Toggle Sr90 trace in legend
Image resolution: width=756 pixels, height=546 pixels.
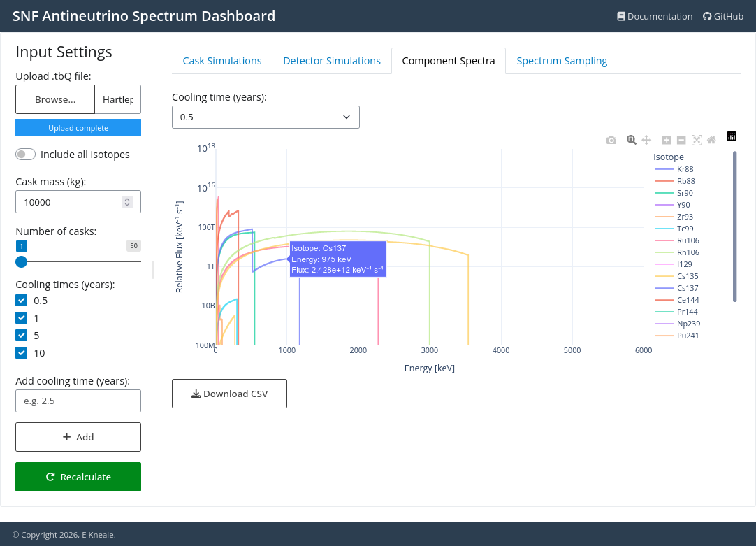[674, 193]
